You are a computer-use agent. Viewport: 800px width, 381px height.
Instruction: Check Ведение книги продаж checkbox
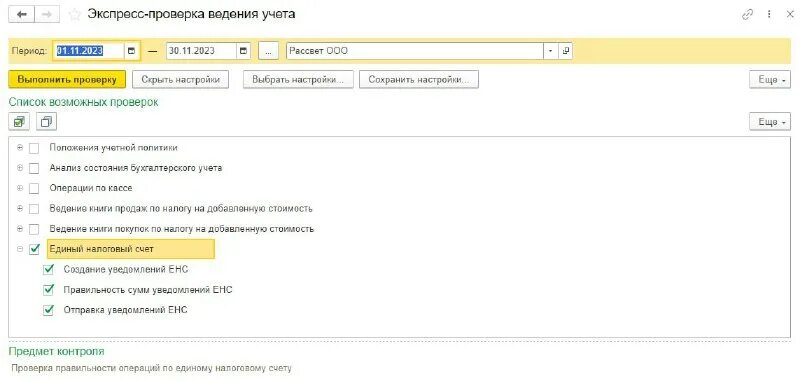tap(34, 209)
